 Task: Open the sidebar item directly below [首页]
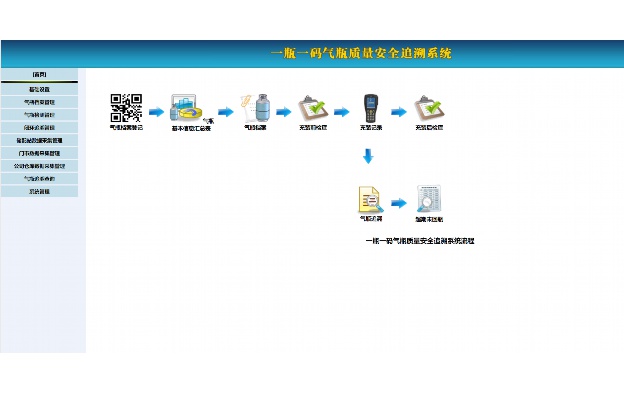pos(39,89)
